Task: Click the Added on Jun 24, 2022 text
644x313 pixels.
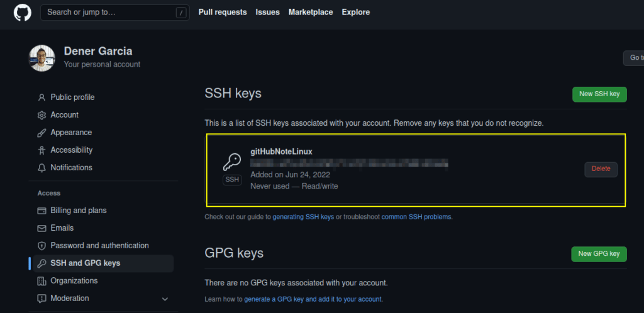Action: (291, 174)
